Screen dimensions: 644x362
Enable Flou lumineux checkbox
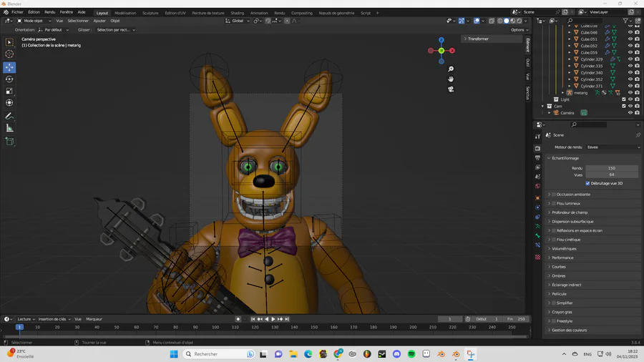(x=554, y=203)
